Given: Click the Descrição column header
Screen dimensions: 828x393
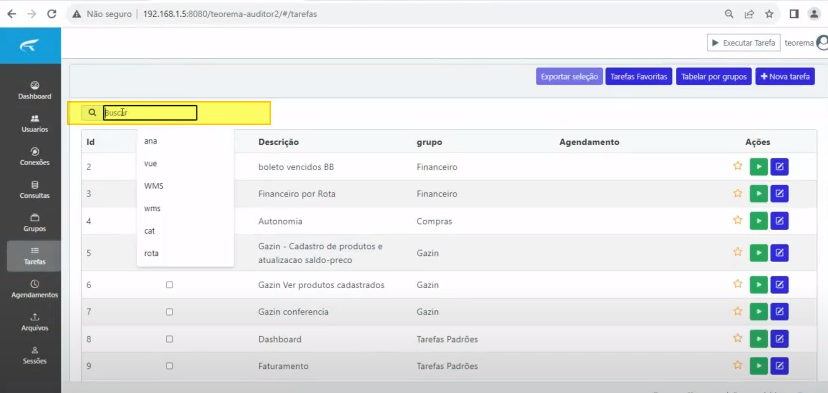Looking at the screenshot, I should coord(279,142).
